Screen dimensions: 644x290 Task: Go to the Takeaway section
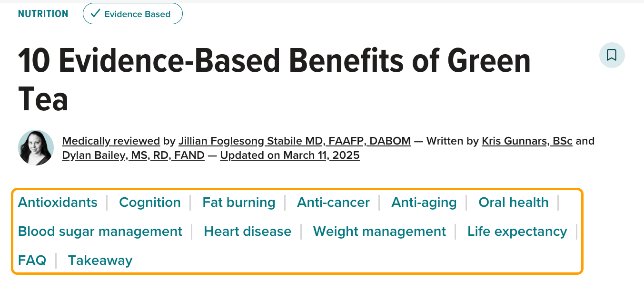coord(100,260)
